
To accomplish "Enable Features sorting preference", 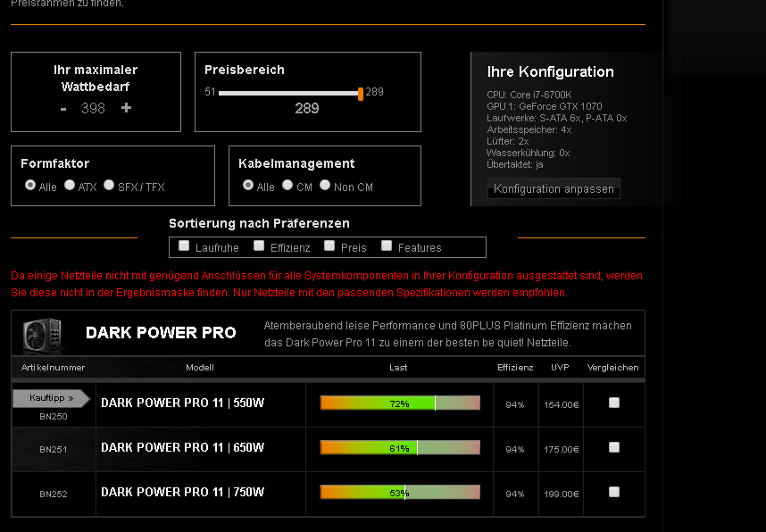I will (387, 245).
